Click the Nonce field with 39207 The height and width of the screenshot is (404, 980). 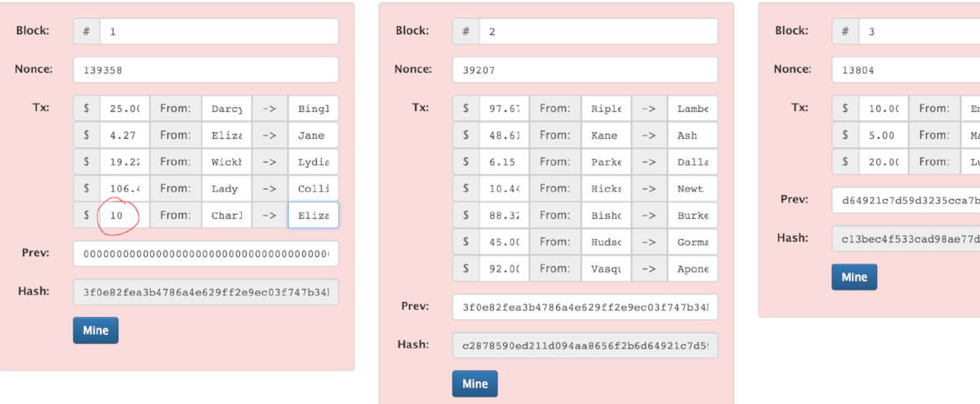[586, 69]
